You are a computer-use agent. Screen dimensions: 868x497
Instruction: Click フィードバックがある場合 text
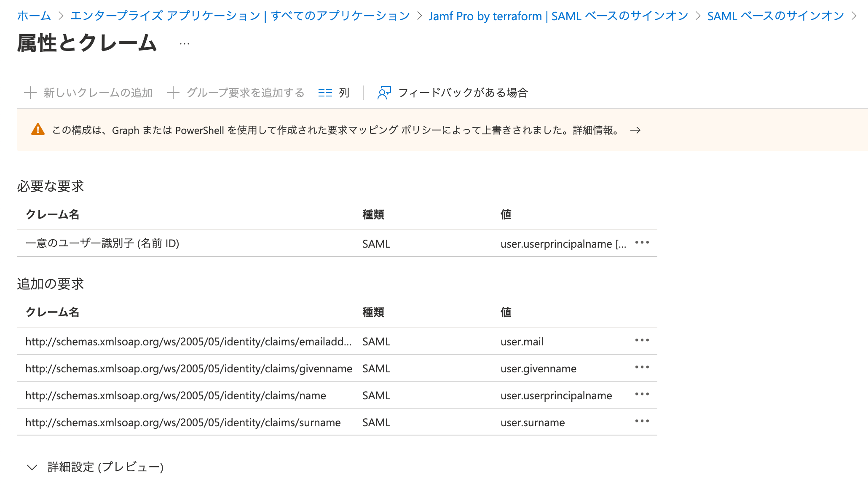point(463,93)
